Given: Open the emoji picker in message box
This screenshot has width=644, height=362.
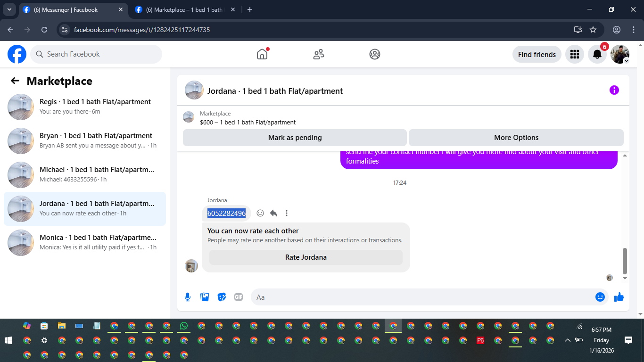Looking at the screenshot, I should 600,297.
